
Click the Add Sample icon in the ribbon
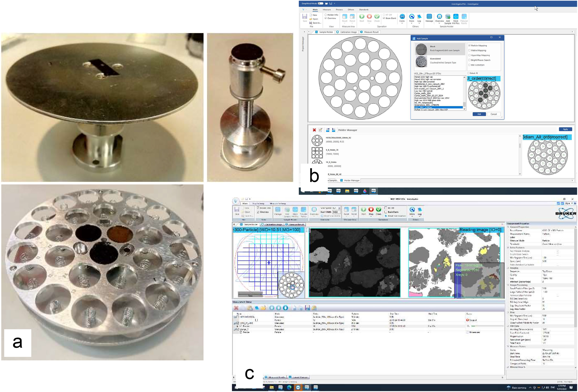pos(448,16)
